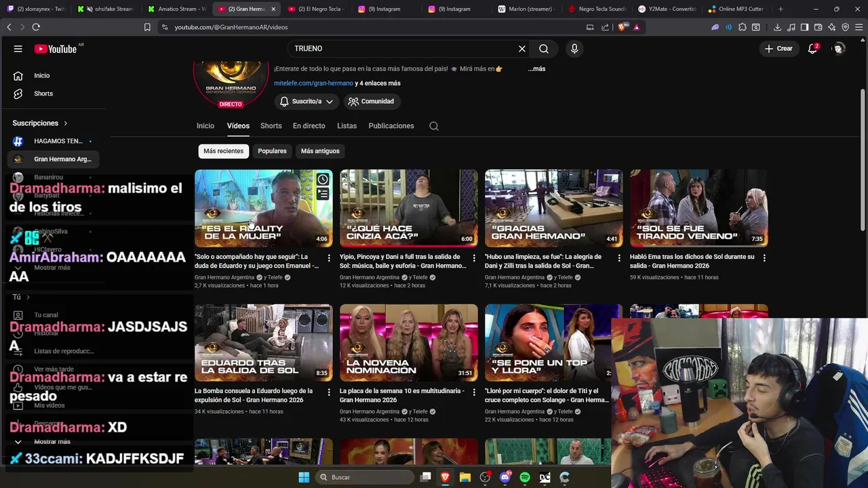Screen dimensions: 868x488
Task: Add first video to Watch Later clock icon
Action: click(323, 180)
